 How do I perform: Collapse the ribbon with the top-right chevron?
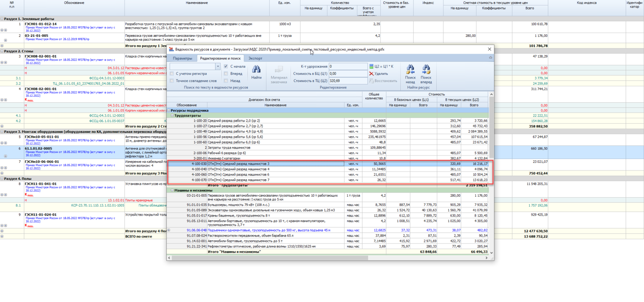pyautogui.click(x=490, y=58)
